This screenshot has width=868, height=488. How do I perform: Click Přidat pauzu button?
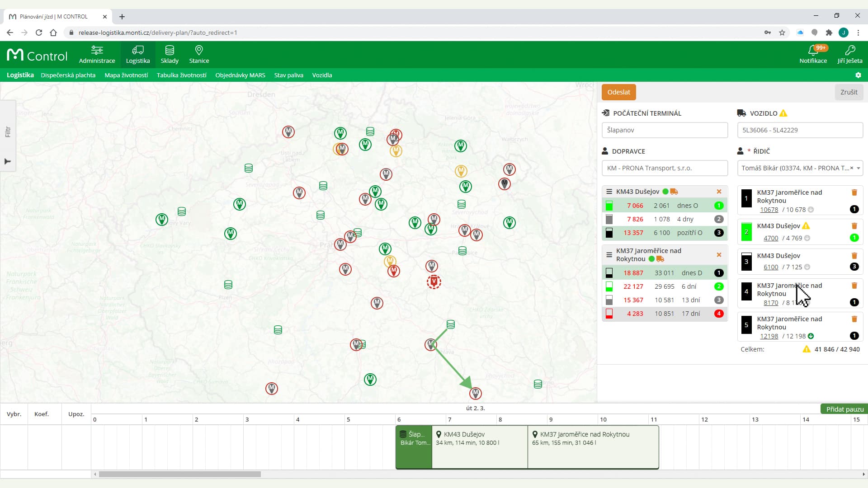[844, 409]
